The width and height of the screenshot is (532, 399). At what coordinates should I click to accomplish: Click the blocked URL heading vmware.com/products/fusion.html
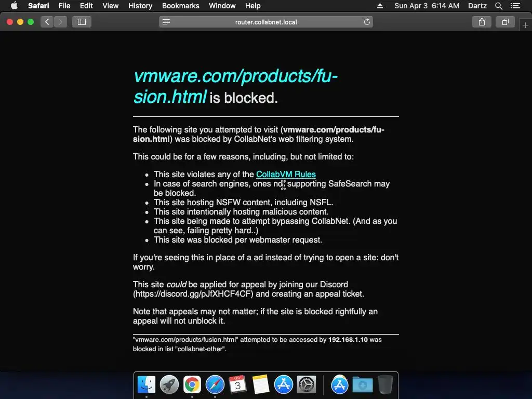[235, 86]
